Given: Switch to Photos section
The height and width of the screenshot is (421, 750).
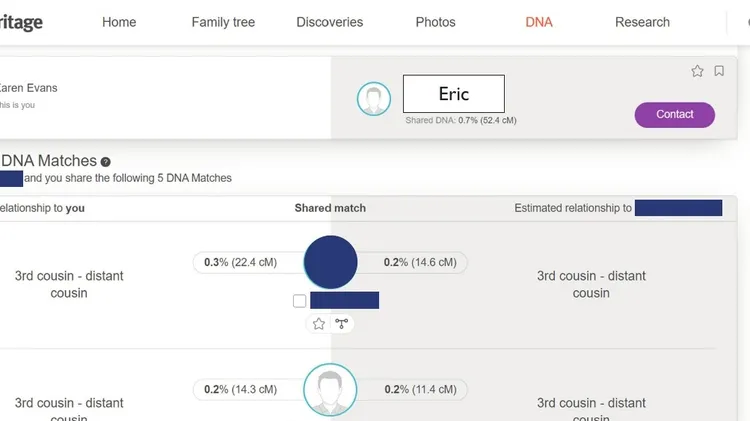Looking at the screenshot, I should coord(435,22).
